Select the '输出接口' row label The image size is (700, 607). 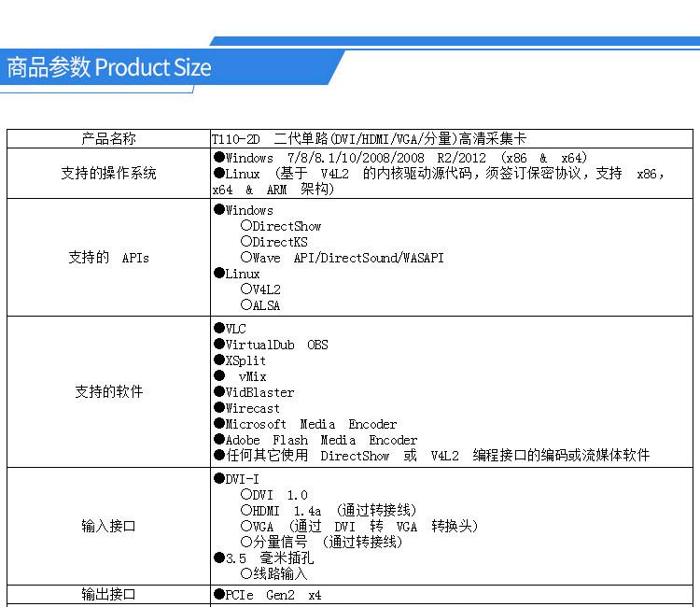[x=108, y=594]
